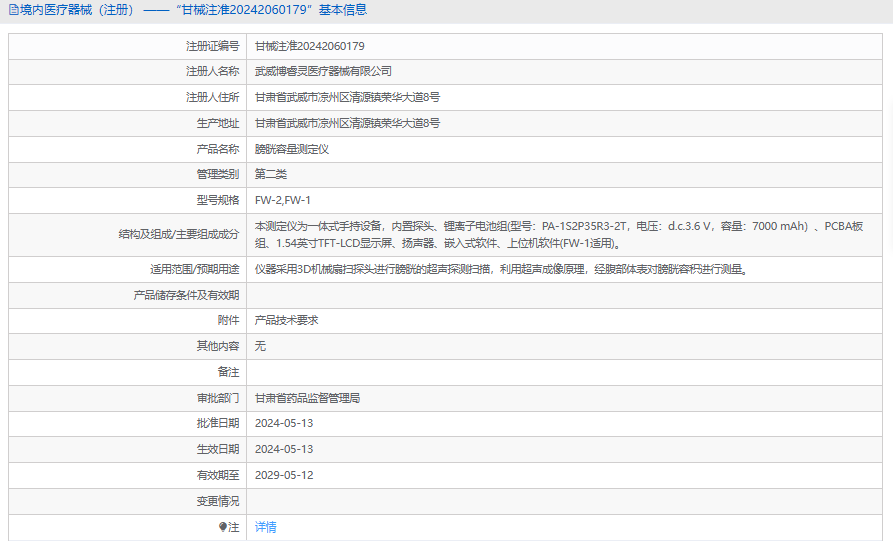This screenshot has height=541, width=893.
Task: Click the 批准日期 row label
Action: point(217,424)
